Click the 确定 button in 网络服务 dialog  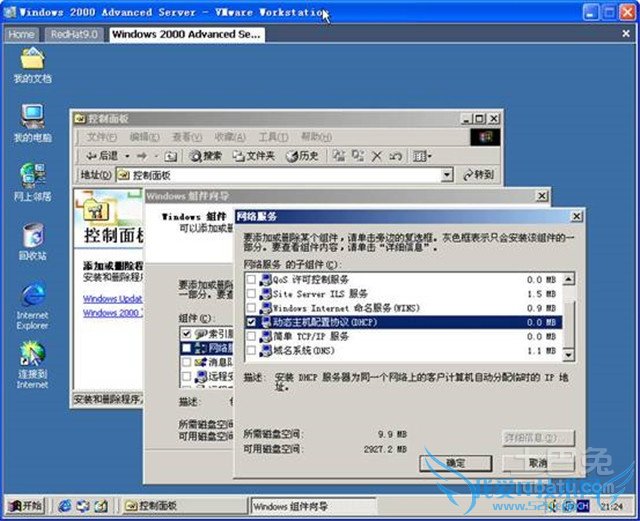click(456, 463)
